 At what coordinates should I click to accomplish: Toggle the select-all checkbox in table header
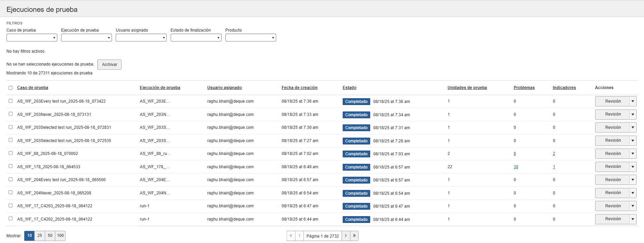11,88
